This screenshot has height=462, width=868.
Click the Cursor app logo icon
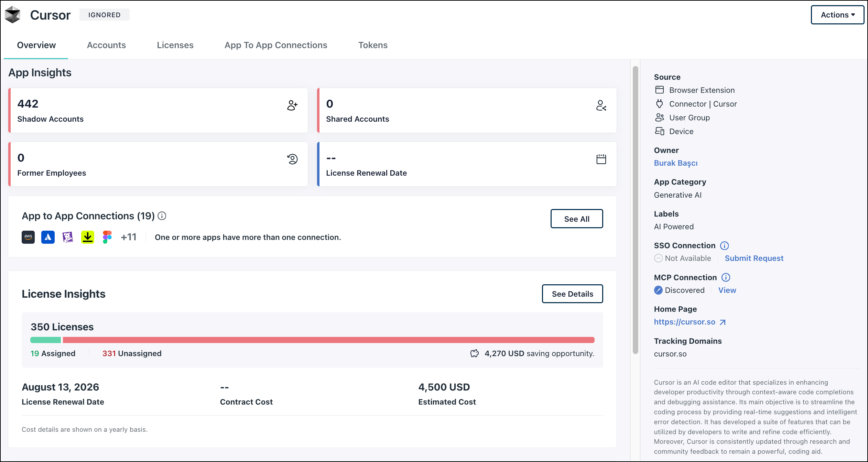13,15
